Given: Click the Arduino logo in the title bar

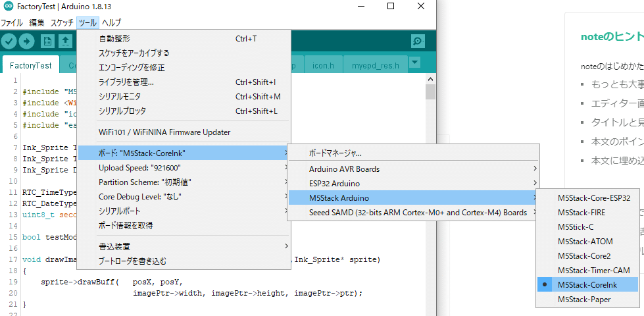Looking at the screenshot, I should [8, 7].
